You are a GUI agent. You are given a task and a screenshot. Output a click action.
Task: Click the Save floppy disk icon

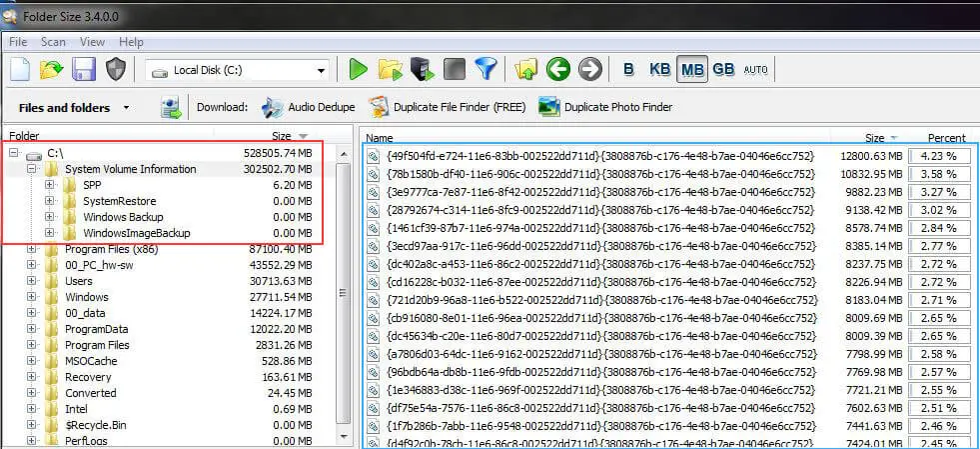tap(84, 69)
